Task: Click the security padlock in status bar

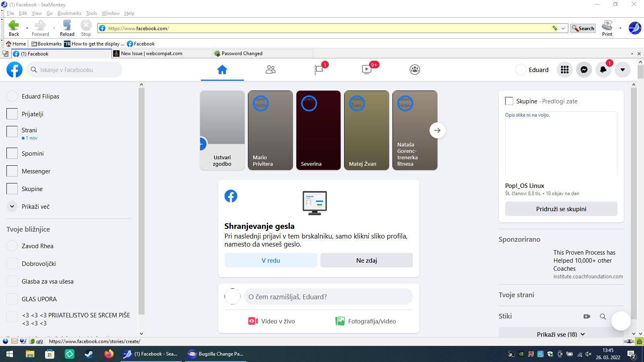Action: click(x=639, y=341)
